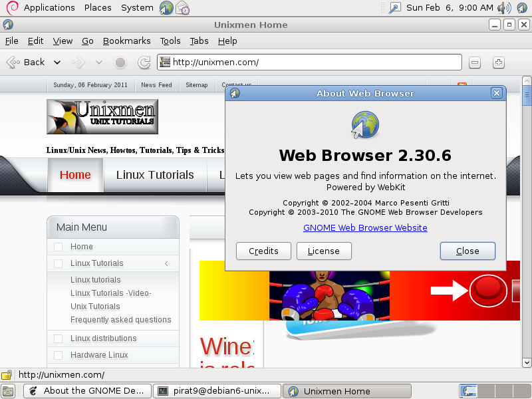Viewport: 532px width, 399px height.
Task: Open the Forward history dropdown arrow
Action: (98, 63)
